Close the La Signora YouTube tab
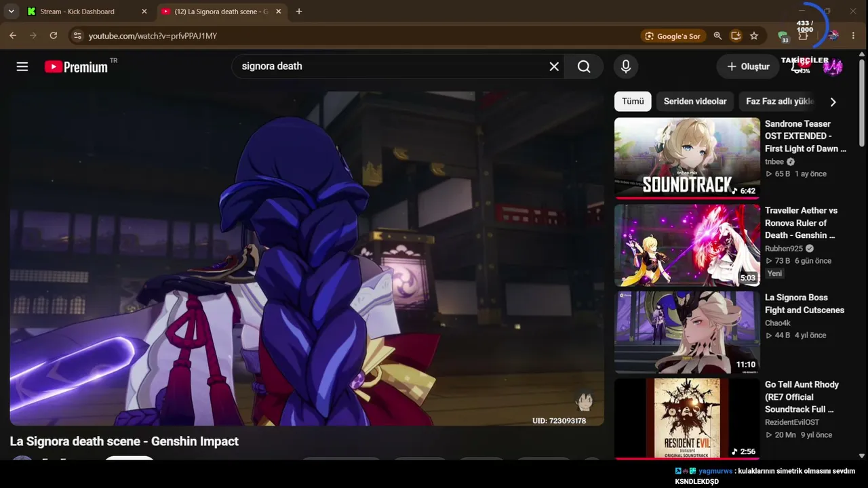The width and height of the screenshot is (868, 488). coord(278,12)
